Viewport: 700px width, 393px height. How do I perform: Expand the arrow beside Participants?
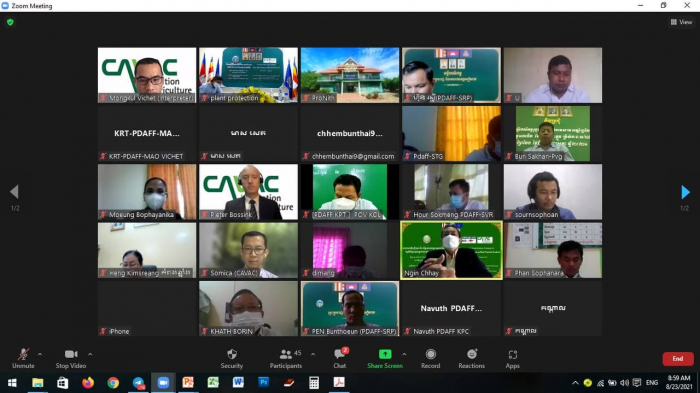point(313,354)
